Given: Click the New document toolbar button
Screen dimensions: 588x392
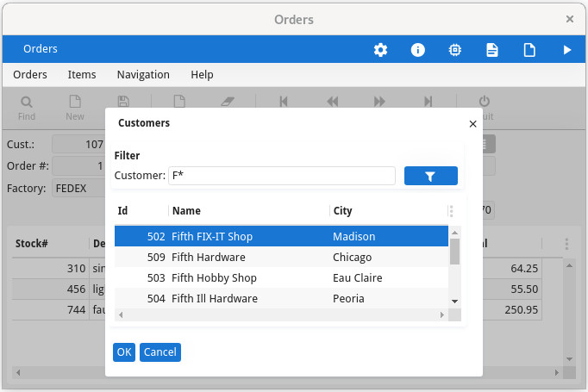Looking at the screenshot, I should [x=75, y=109].
